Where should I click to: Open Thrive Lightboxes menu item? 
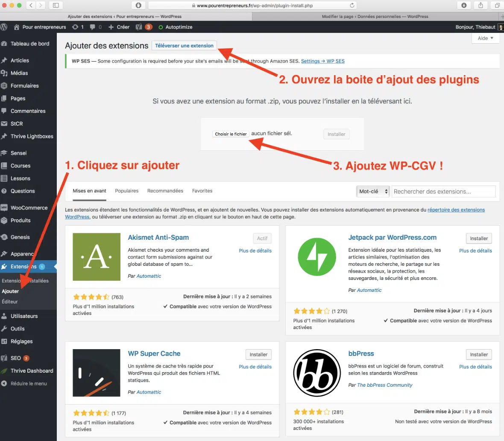(x=28, y=136)
